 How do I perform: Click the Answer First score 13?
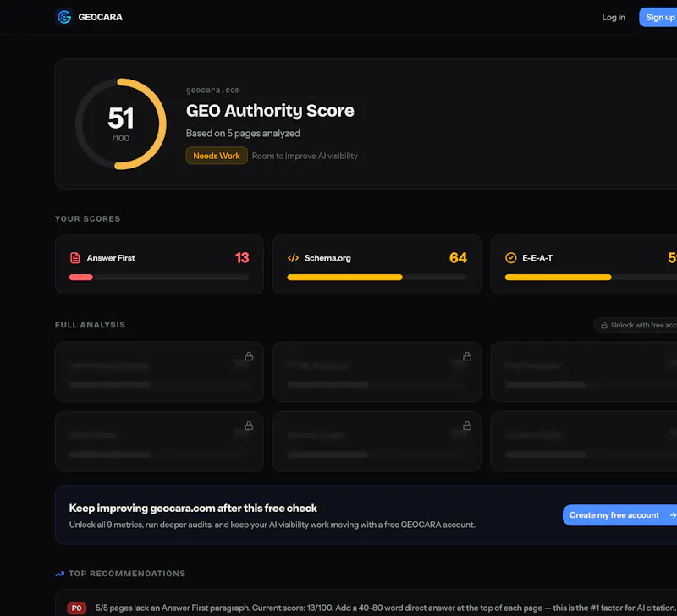tap(242, 258)
